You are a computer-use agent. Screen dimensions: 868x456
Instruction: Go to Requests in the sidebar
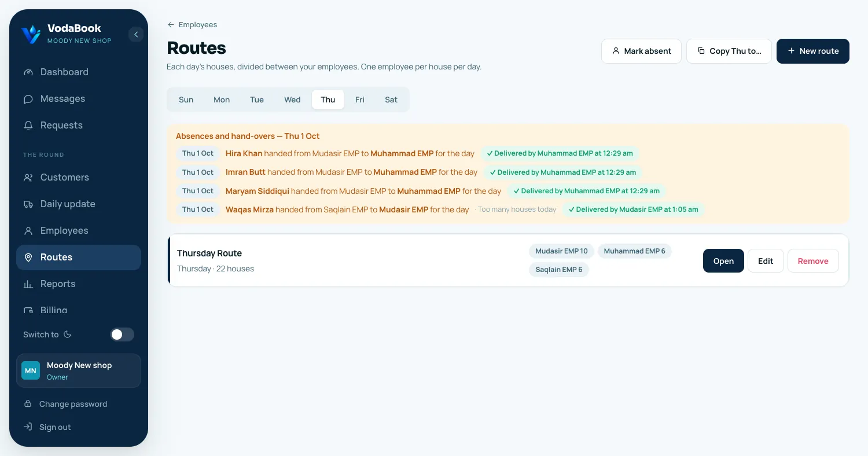coord(79,126)
